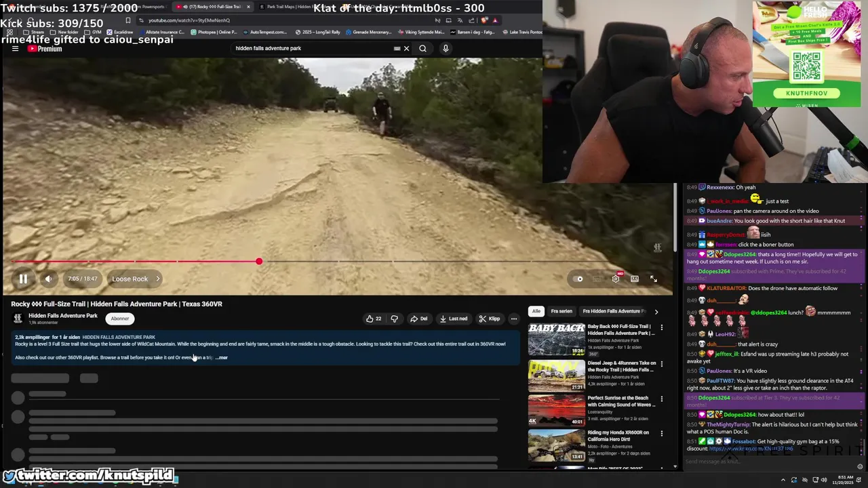Click the Hidden Falls channel avatar
Image resolution: width=868 pixels, height=488 pixels.
click(18, 318)
